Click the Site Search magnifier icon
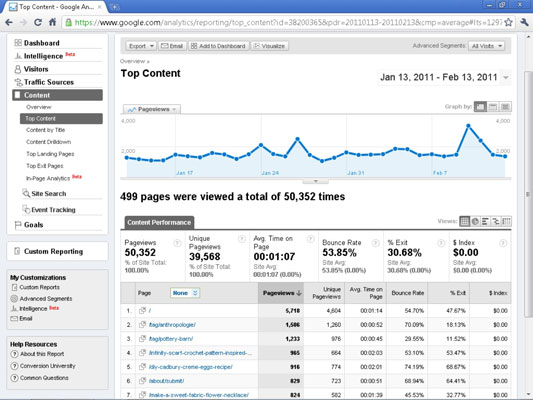Viewport: 533px width, 400px height. point(26,193)
